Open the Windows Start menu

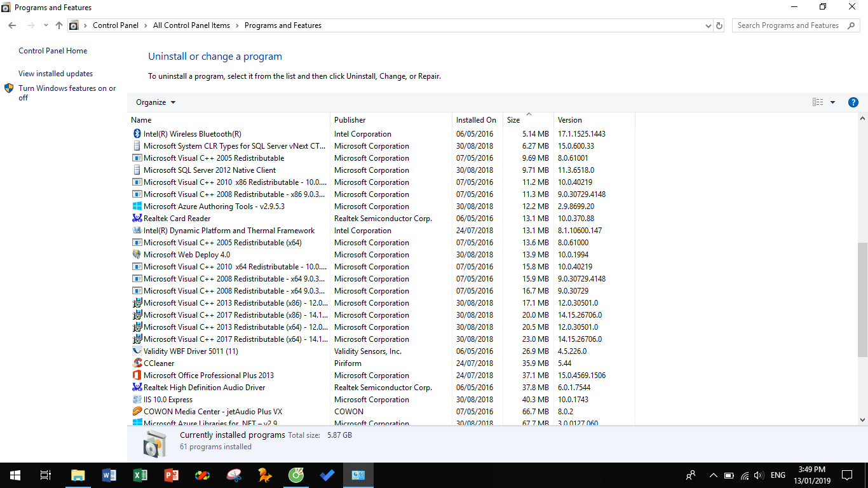[15, 475]
